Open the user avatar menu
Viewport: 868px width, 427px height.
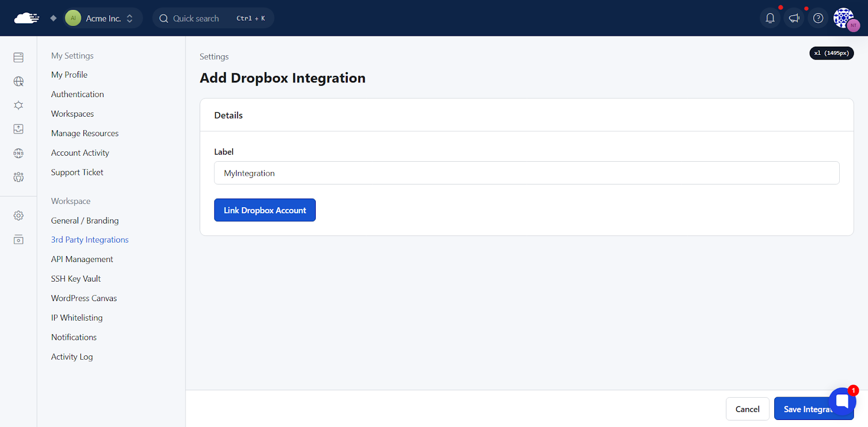click(845, 18)
